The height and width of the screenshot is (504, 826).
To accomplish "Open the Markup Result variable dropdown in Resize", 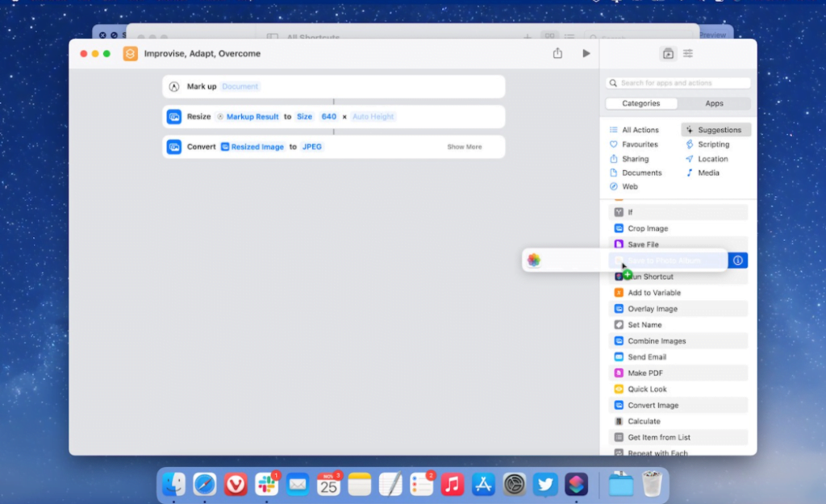I will pos(253,116).
